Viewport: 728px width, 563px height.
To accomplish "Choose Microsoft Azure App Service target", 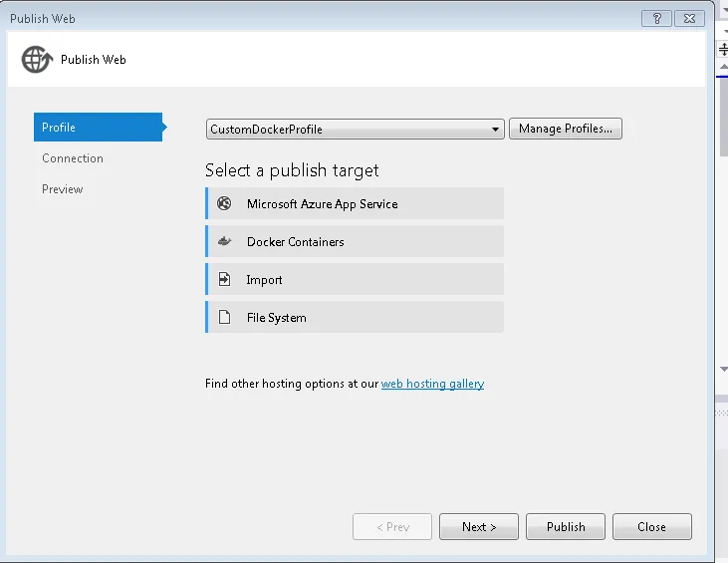I will coord(355,203).
